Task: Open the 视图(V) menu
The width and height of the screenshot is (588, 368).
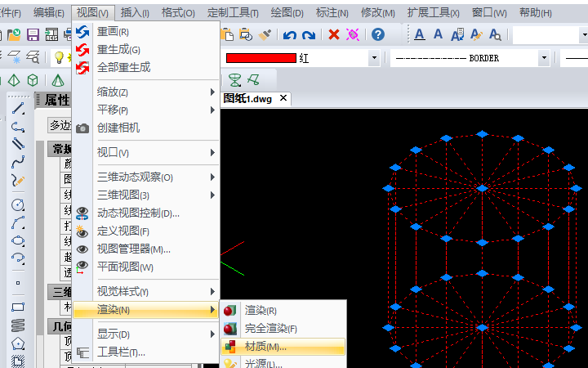Action: [92, 13]
